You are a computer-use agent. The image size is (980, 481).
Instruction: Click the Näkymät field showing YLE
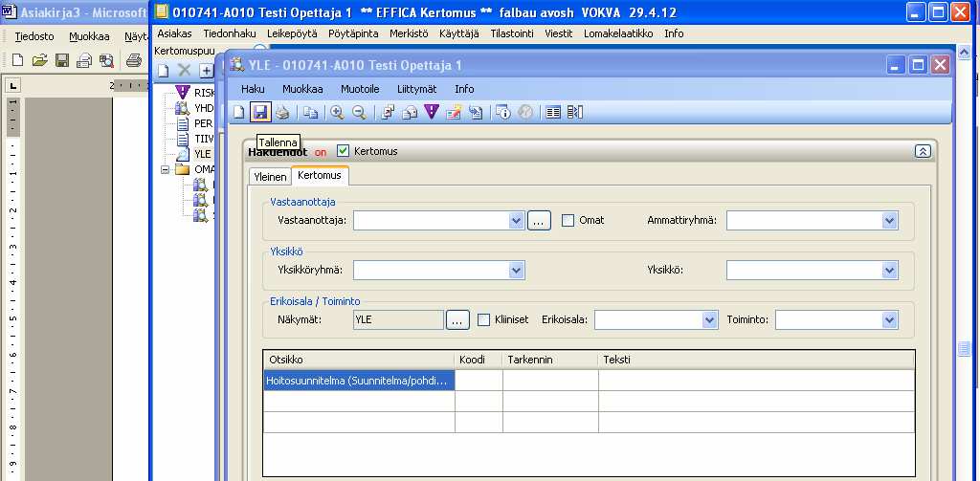[x=399, y=319]
